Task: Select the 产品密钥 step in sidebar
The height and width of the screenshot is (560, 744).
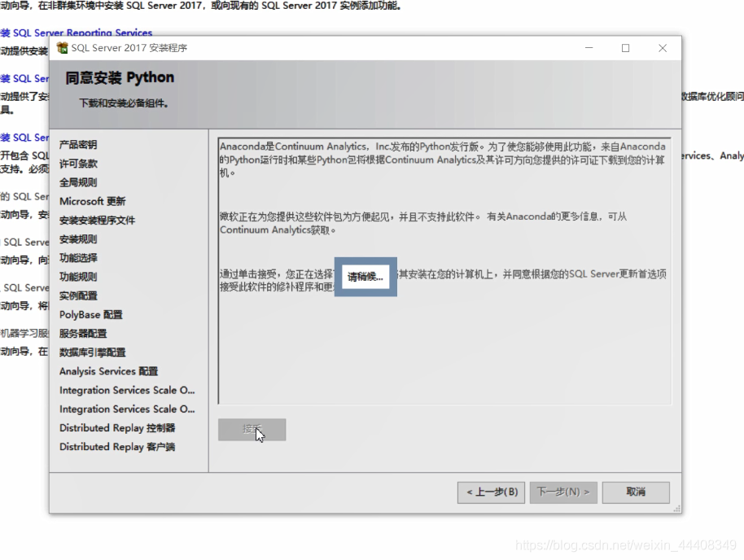Action: (x=78, y=145)
